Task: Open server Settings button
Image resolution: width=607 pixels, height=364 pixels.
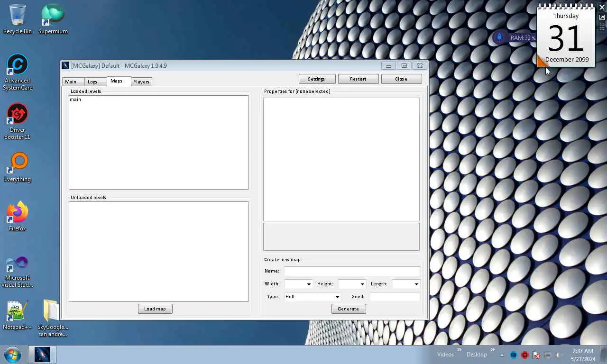Action: pos(317,79)
